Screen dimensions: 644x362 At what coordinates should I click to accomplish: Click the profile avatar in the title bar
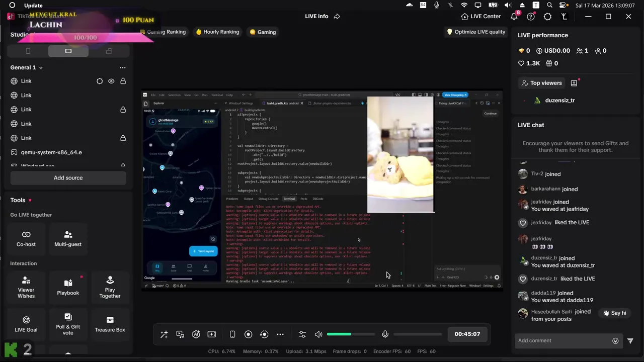(x=564, y=17)
